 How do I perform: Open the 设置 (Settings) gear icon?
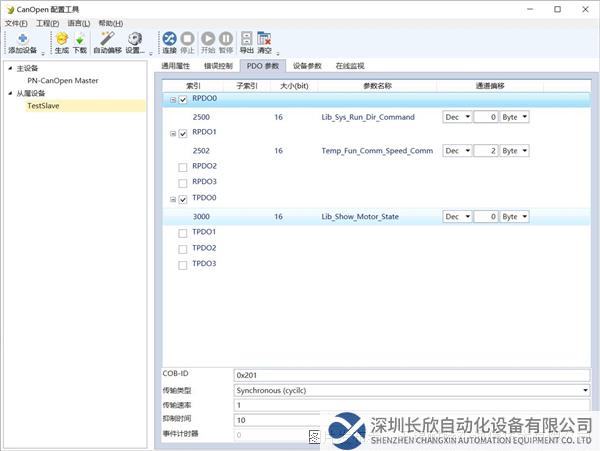(135, 41)
